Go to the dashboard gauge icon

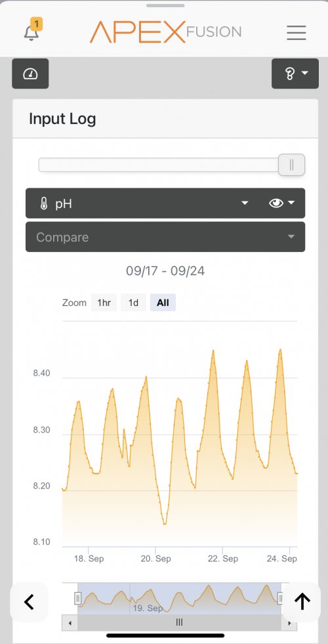(x=30, y=74)
